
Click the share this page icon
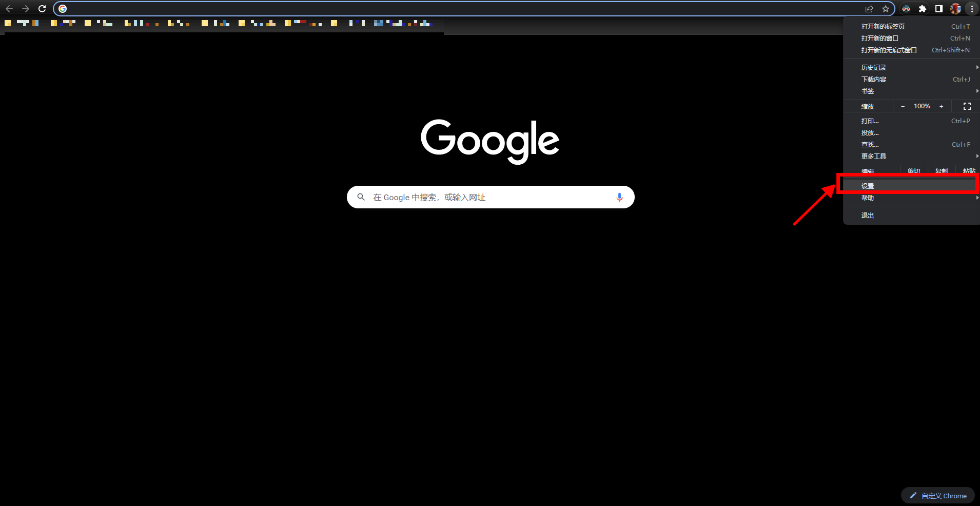tap(869, 9)
